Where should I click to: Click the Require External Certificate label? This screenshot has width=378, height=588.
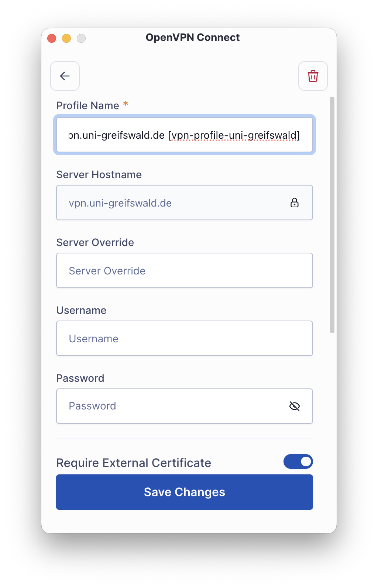(x=134, y=463)
